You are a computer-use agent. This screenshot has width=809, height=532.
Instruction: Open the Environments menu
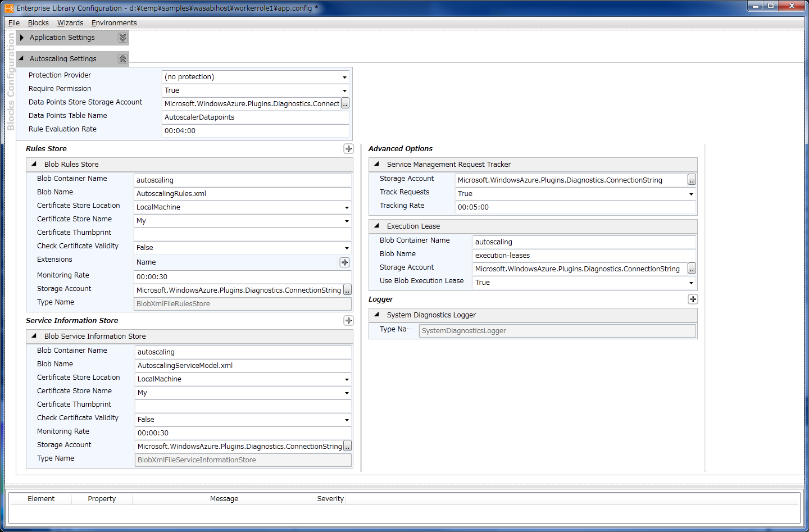[x=114, y=23]
